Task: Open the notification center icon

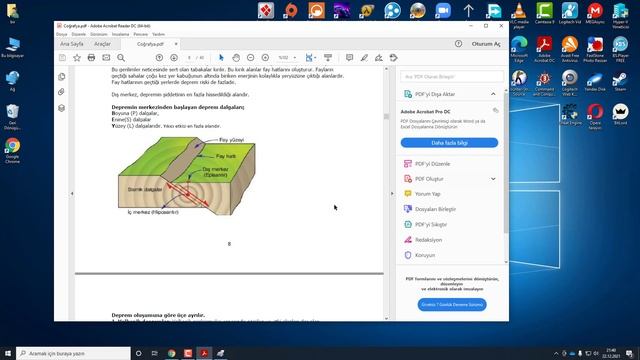Action: point(629,353)
